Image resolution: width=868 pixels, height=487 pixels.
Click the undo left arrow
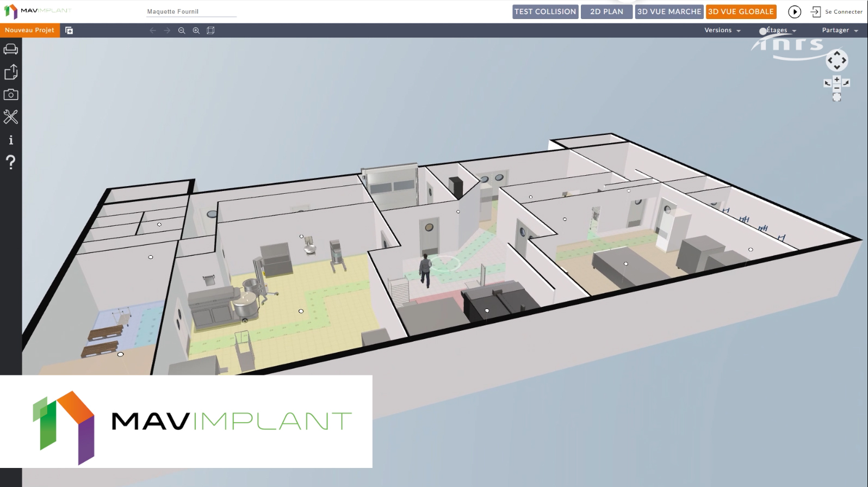coord(153,30)
